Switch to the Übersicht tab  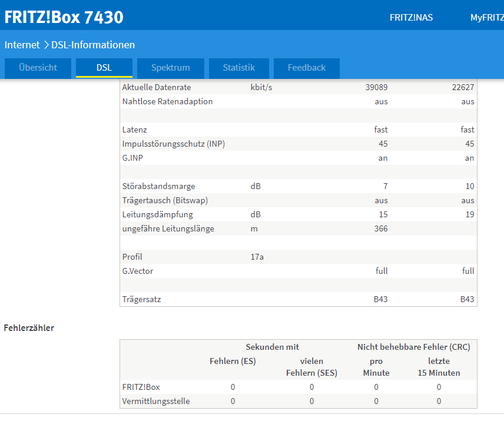point(38,68)
